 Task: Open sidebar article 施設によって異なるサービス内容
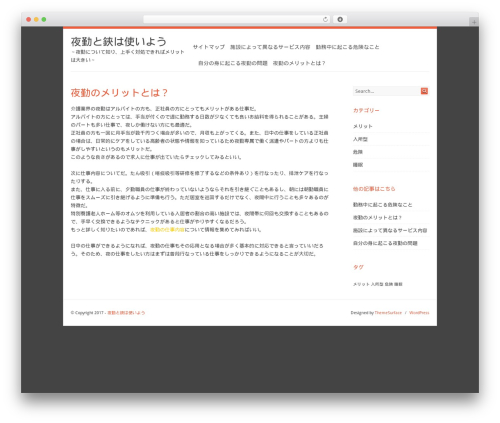pyautogui.click(x=390, y=230)
